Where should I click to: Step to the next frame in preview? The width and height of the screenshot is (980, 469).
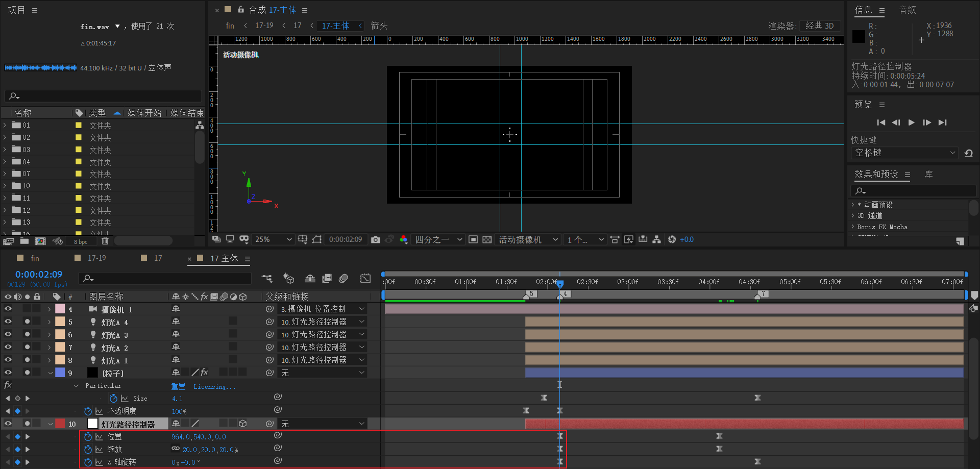tap(927, 122)
